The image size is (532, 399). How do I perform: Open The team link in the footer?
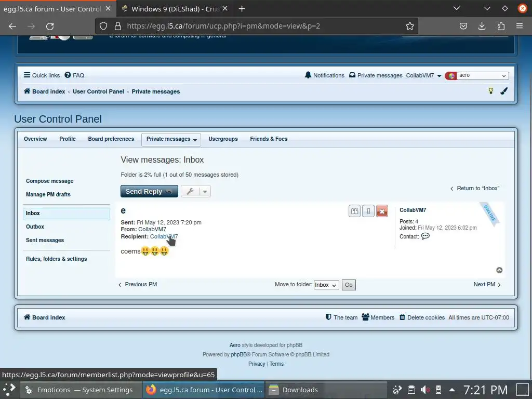point(341,317)
